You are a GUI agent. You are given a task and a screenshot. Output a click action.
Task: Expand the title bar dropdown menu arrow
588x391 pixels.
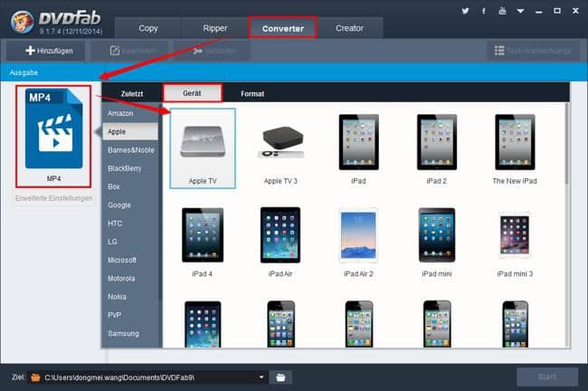point(520,11)
